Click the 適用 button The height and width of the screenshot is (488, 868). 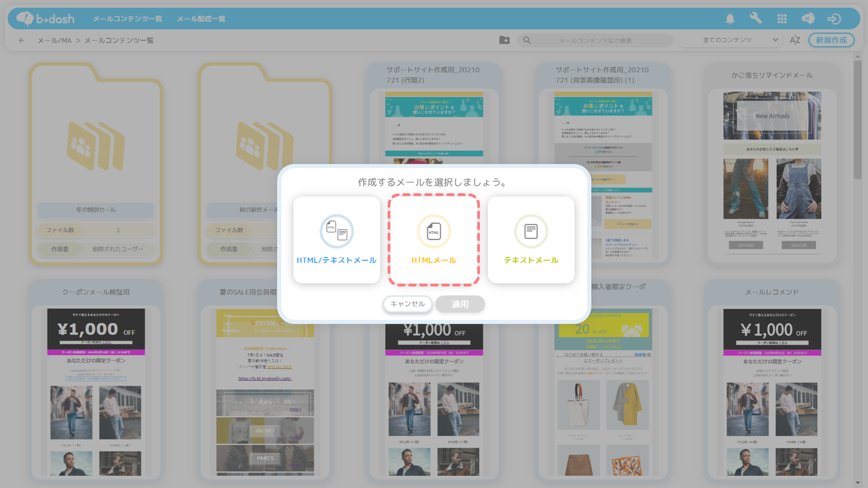point(460,304)
